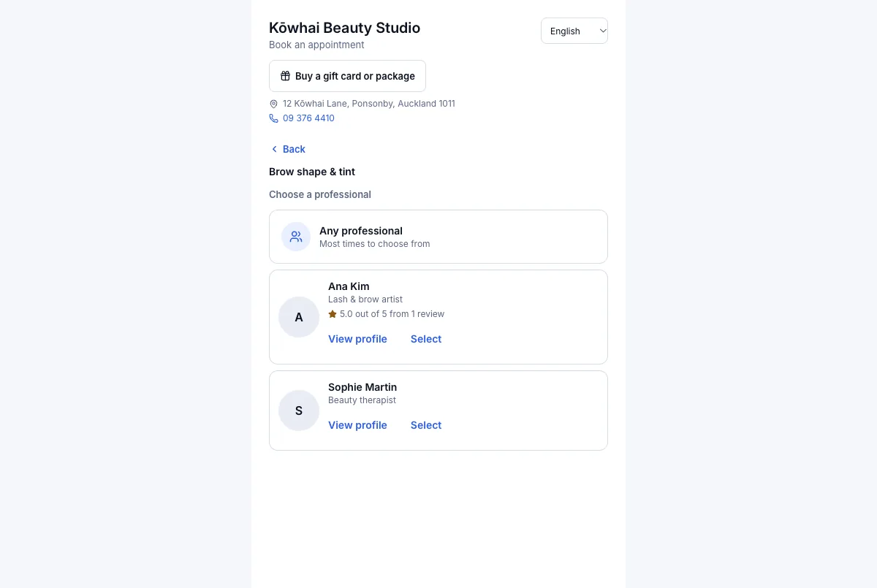
Task: Select Ana Kim as professional
Action: [x=426, y=339]
